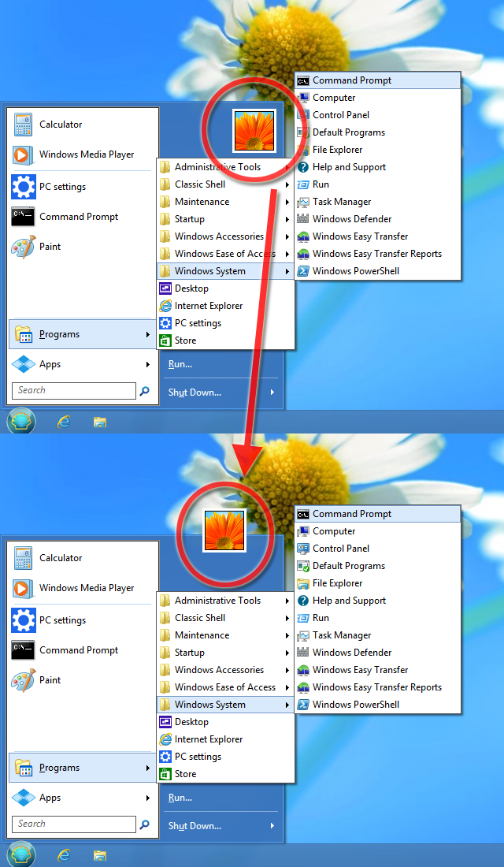Expand Windows Accessories folder in the bottom menu
Screen dimensions: 504x867
[x=218, y=670]
